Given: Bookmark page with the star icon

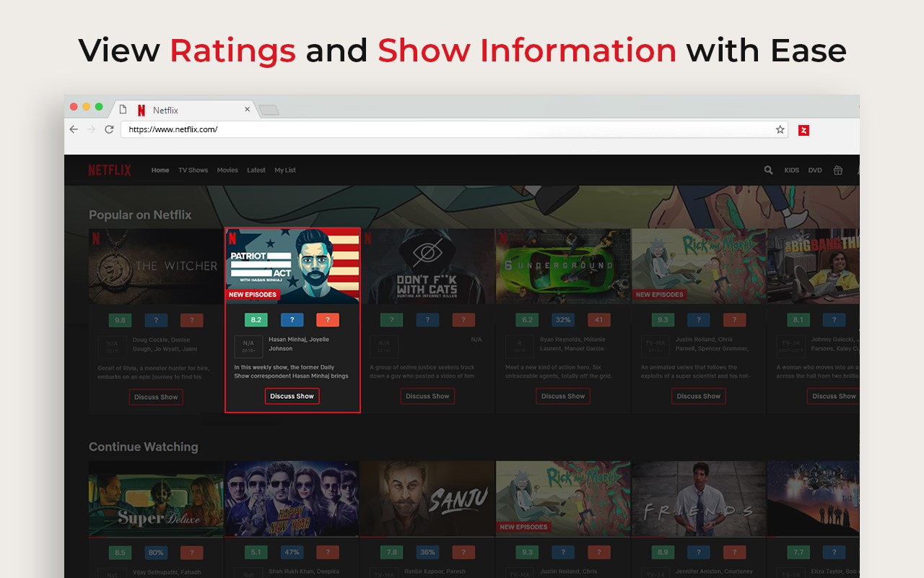Looking at the screenshot, I should pyautogui.click(x=780, y=130).
